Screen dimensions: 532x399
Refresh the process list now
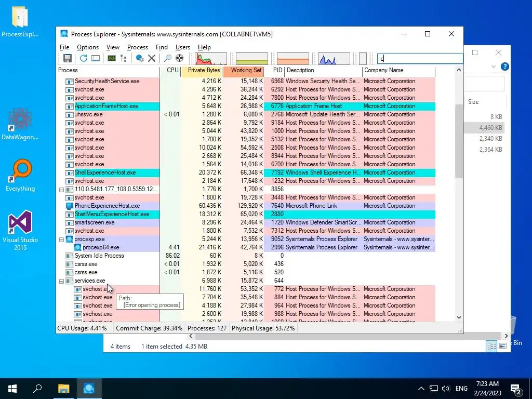point(84,58)
